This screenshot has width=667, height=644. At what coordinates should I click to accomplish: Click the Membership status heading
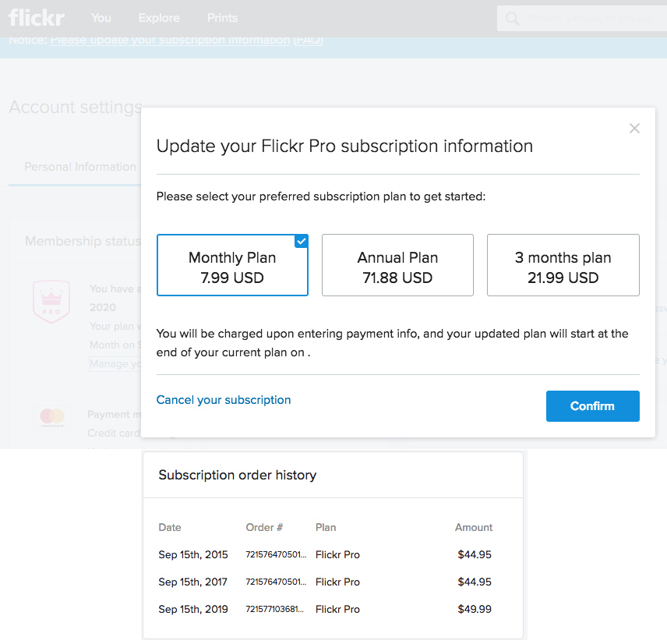(83, 241)
